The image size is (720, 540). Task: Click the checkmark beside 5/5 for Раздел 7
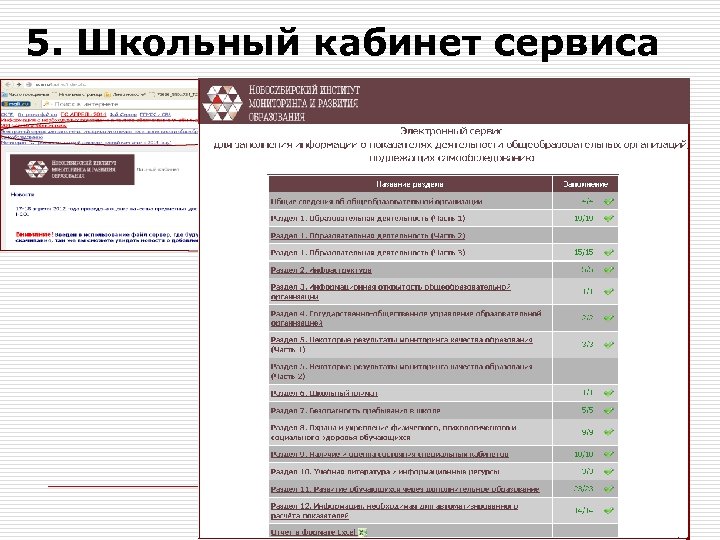tap(608, 411)
